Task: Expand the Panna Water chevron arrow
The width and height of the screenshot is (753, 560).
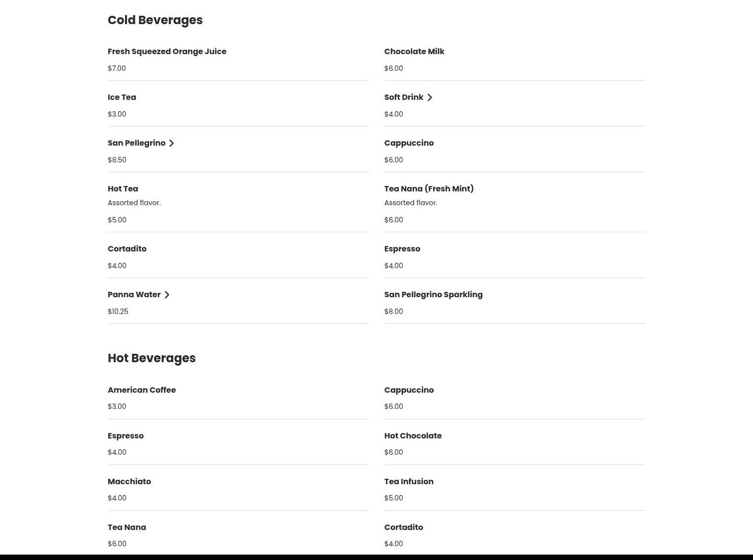Action: click(167, 295)
